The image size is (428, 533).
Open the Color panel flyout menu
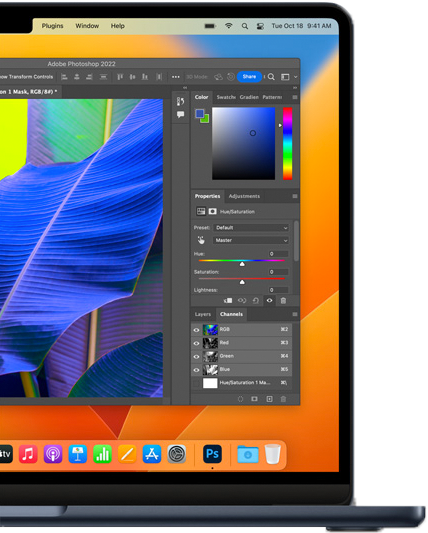[295, 97]
